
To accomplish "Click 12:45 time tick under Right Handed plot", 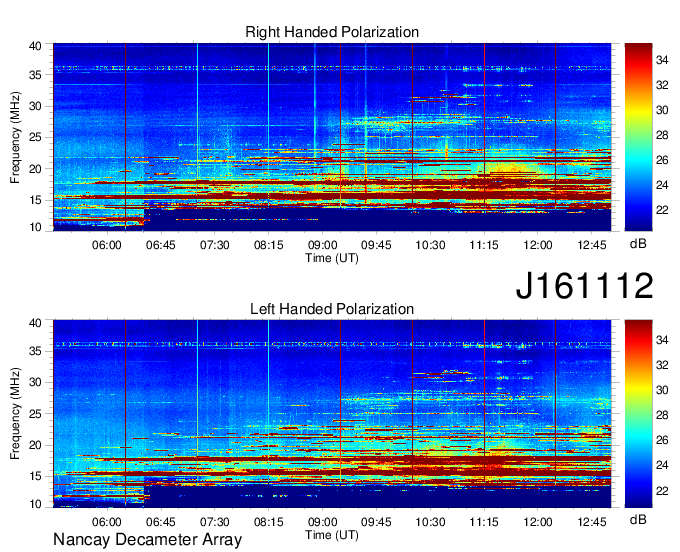I will (x=592, y=245).
